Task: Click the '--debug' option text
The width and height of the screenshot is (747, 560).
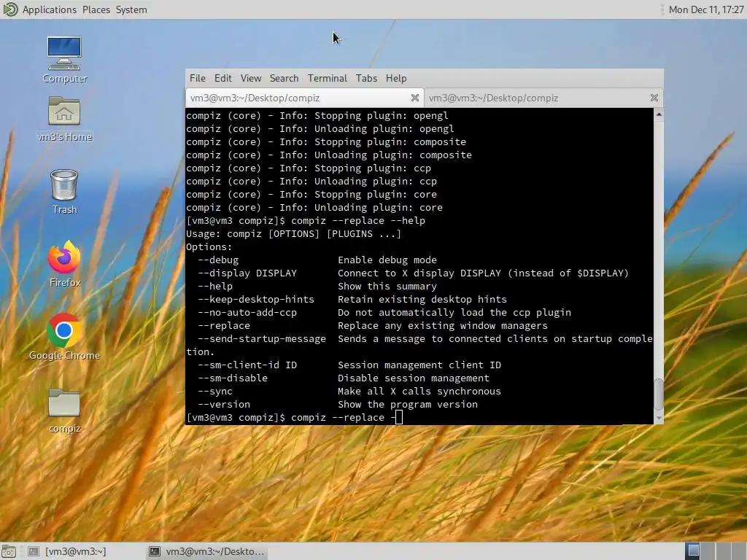Action: pos(218,260)
